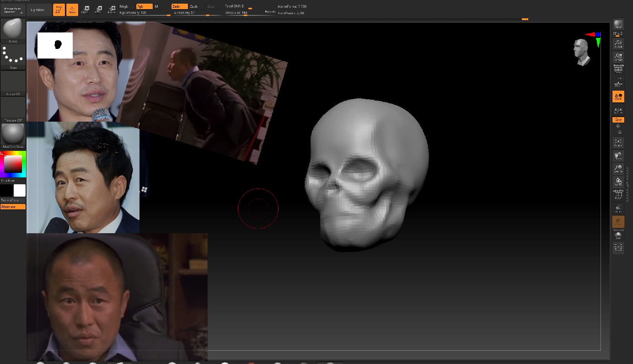Toggle Rgb paint mode
This screenshot has height=364, width=633.
tap(145, 6)
